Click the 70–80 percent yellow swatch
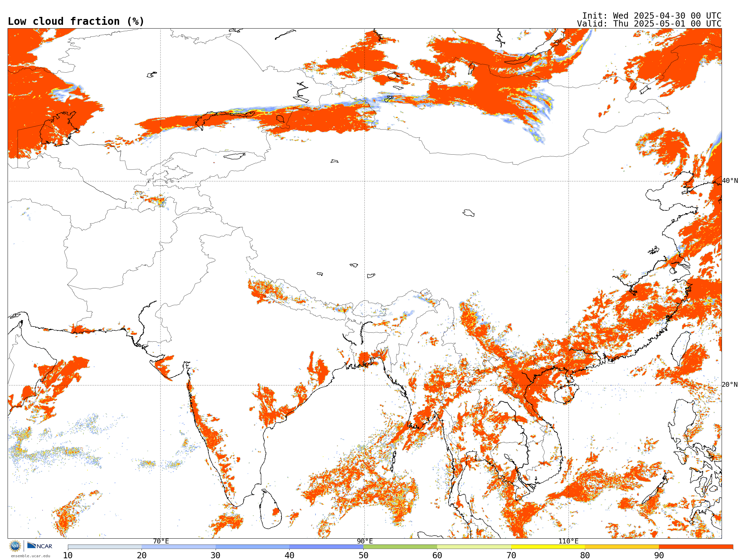Image resolution: width=744 pixels, height=560 pixels. click(548, 547)
